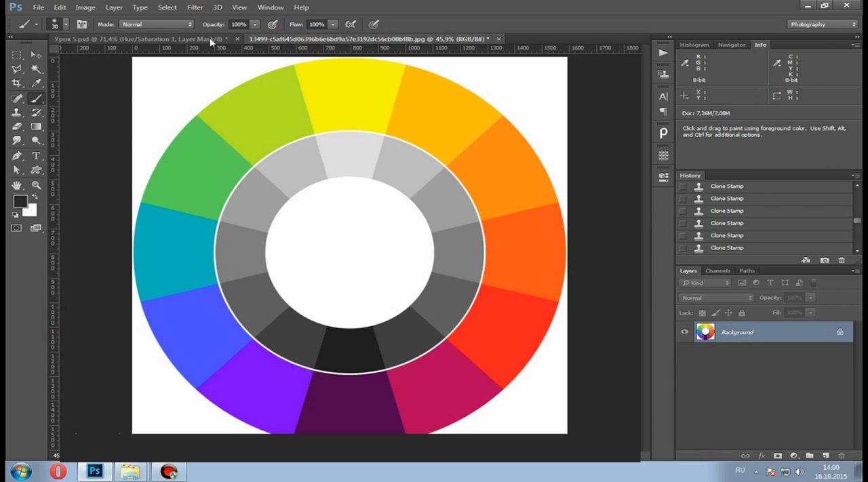Create a new group folder icon

[x=809, y=456]
